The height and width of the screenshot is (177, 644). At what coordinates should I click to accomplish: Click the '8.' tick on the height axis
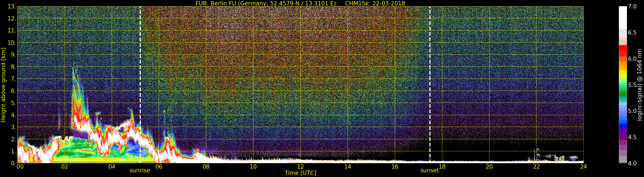(x=13, y=67)
